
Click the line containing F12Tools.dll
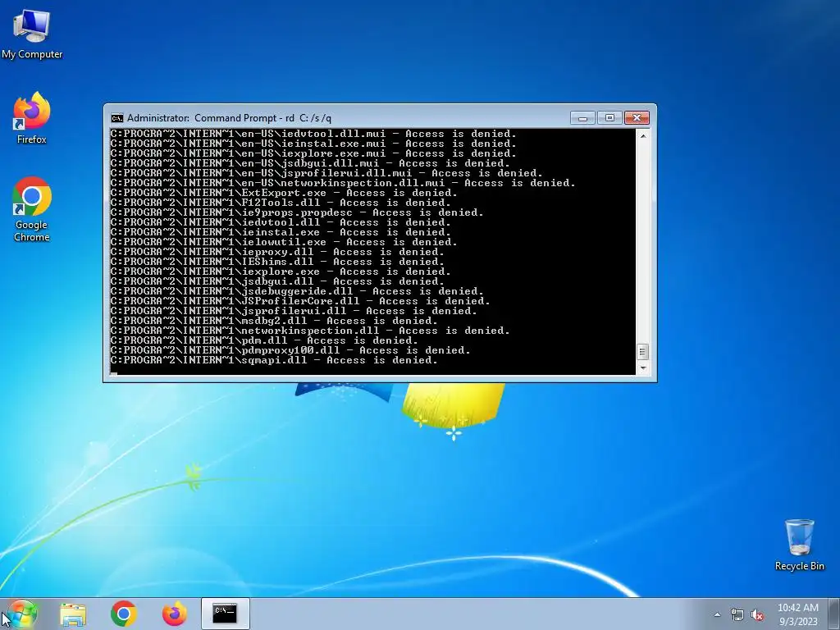[281, 203]
